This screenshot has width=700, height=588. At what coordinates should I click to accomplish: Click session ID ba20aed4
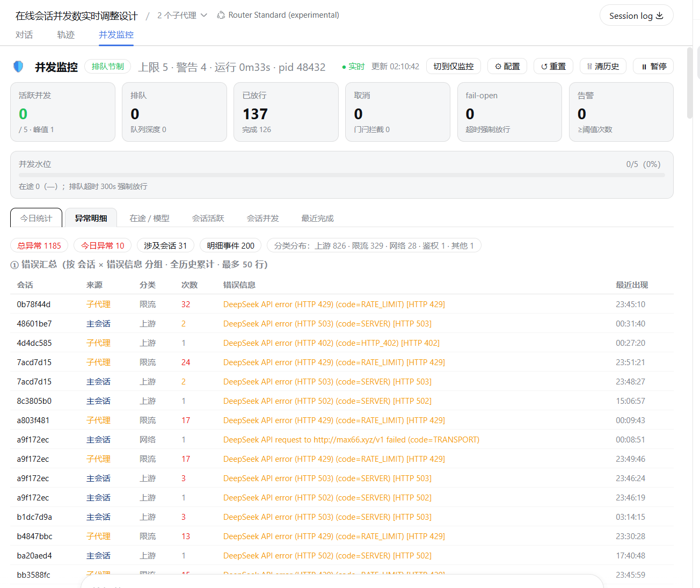click(x=34, y=556)
